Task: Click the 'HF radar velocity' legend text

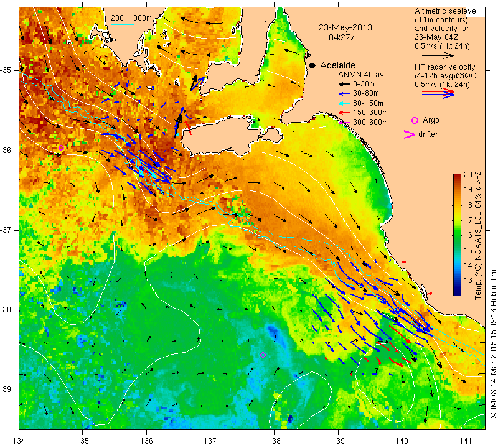Action: [444, 67]
